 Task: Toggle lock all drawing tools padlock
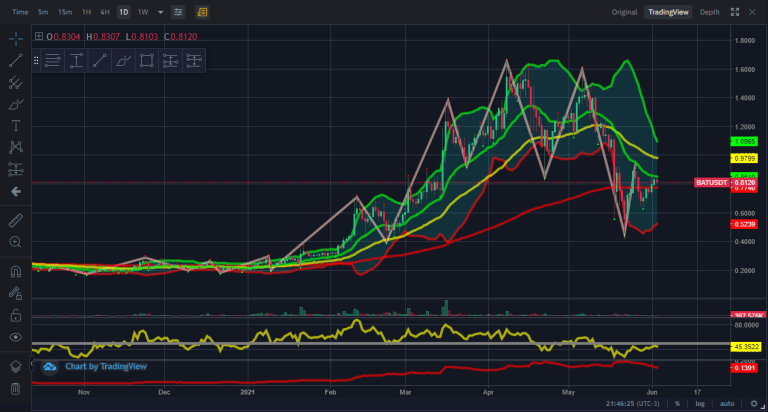[16, 315]
